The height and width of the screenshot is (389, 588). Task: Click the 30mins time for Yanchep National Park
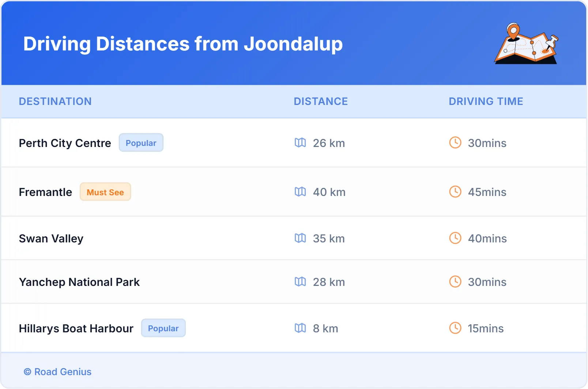coord(487,282)
